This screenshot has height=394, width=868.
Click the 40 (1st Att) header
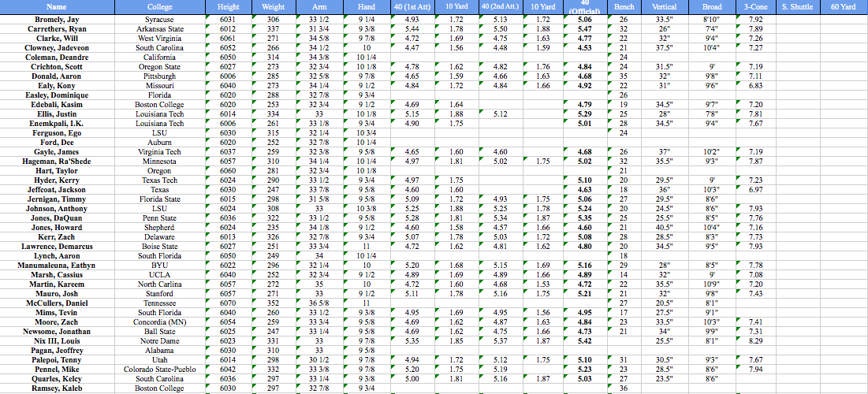click(x=412, y=7)
